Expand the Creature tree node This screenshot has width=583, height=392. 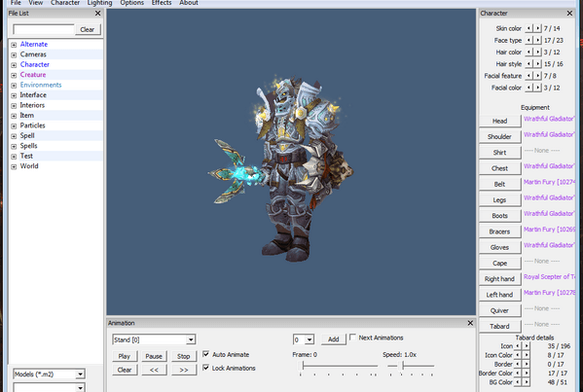coord(14,75)
